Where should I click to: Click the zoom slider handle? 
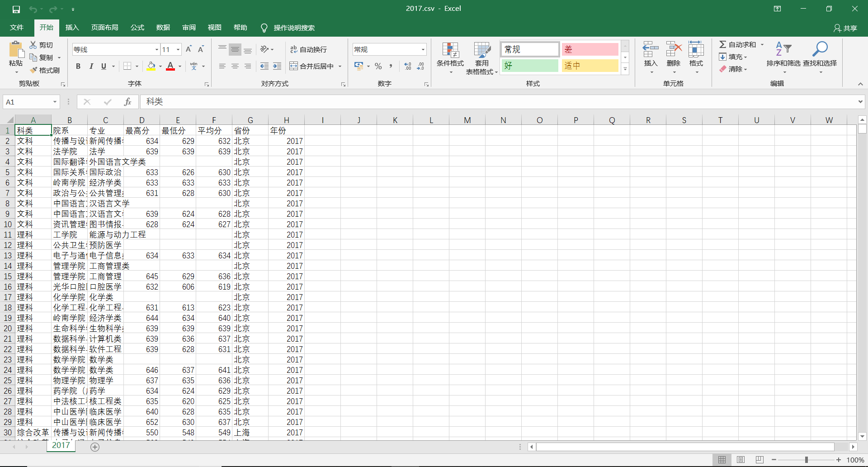806,460
